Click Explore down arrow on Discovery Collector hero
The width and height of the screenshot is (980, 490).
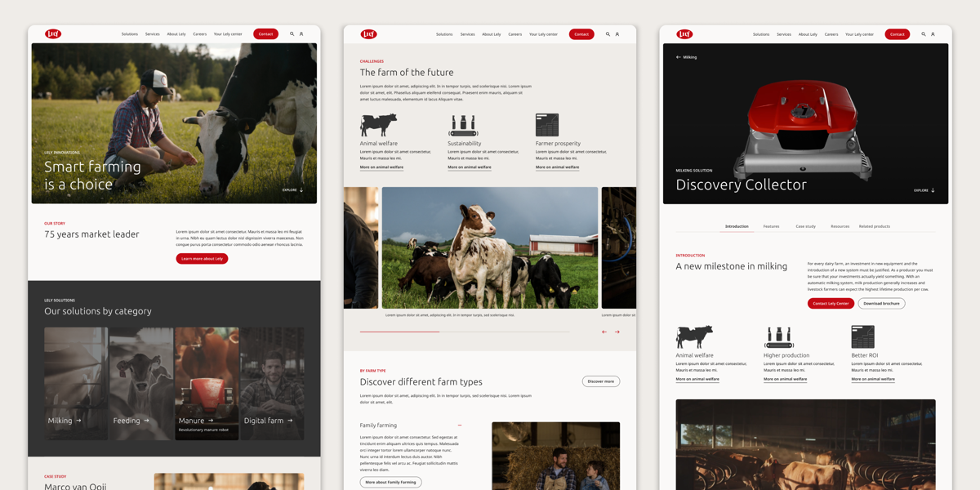tap(933, 190)
